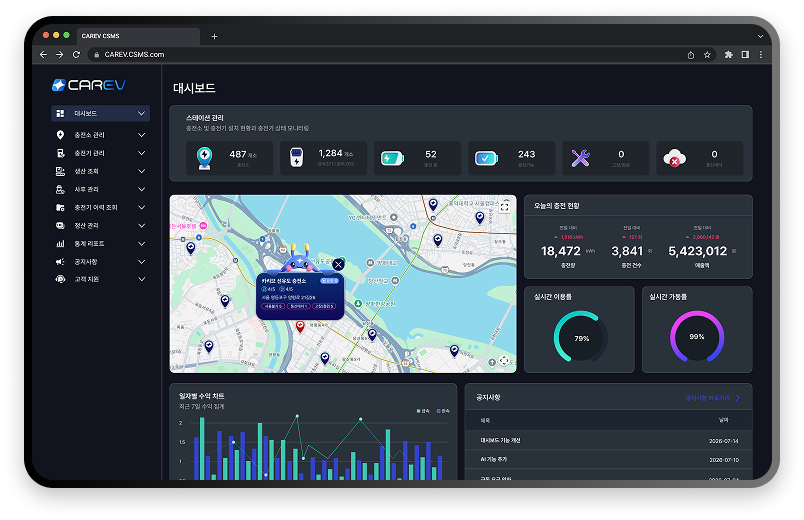Click the map recenter location icon

coord(504,361)
